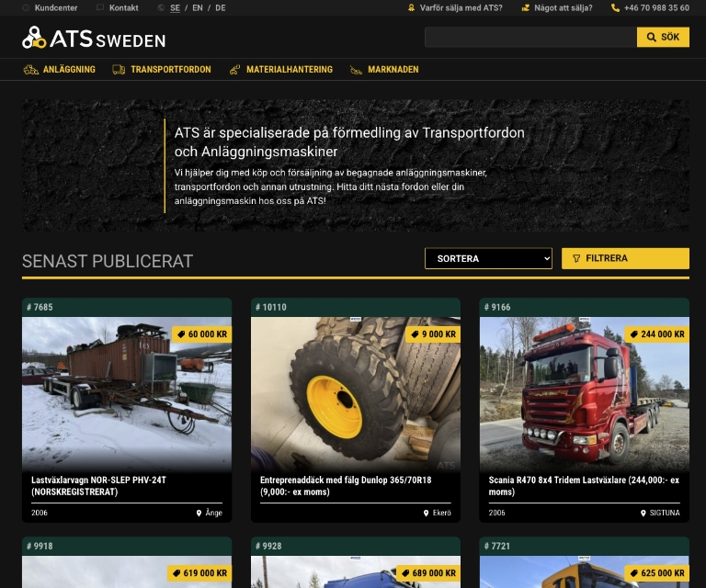Viewport: 706px width, 588px height.
Task: Click the Anläggning excavator icon
Action: click(31, 70)
